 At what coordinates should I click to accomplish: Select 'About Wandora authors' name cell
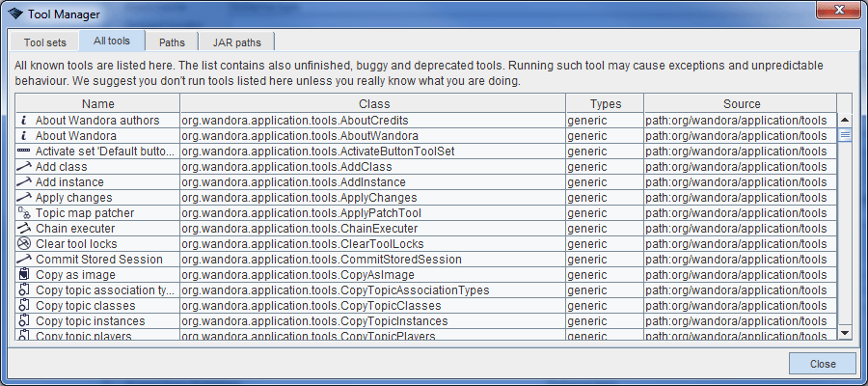[97, 121]
